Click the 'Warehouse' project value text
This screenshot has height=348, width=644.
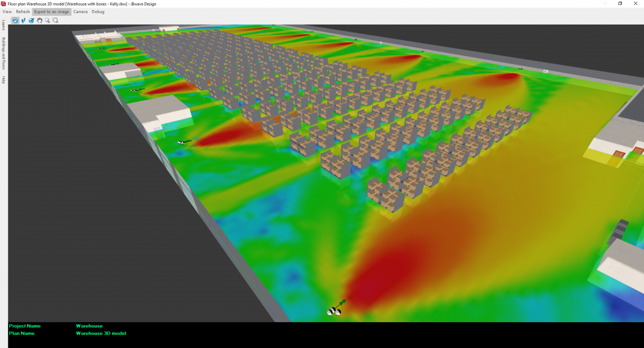(89, 326)
